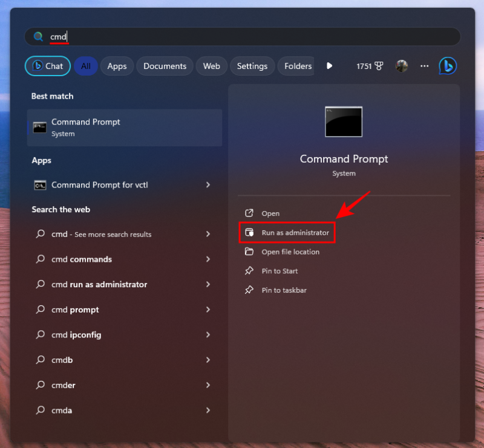Viewport: 484px width, 448px height.
Task: Expand the 'Command Prompt for vctl' chevron
Action: click(208, 185)
